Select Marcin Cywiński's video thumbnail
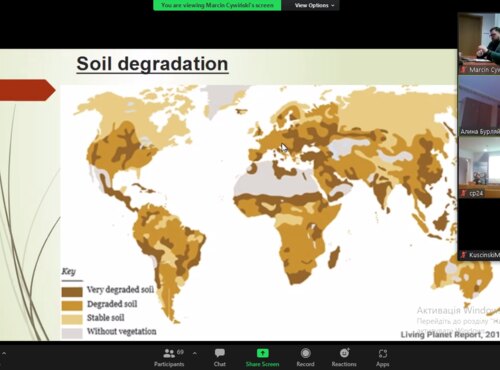The height and width of the screenshot is (370, 500). (x=479, y=44)
